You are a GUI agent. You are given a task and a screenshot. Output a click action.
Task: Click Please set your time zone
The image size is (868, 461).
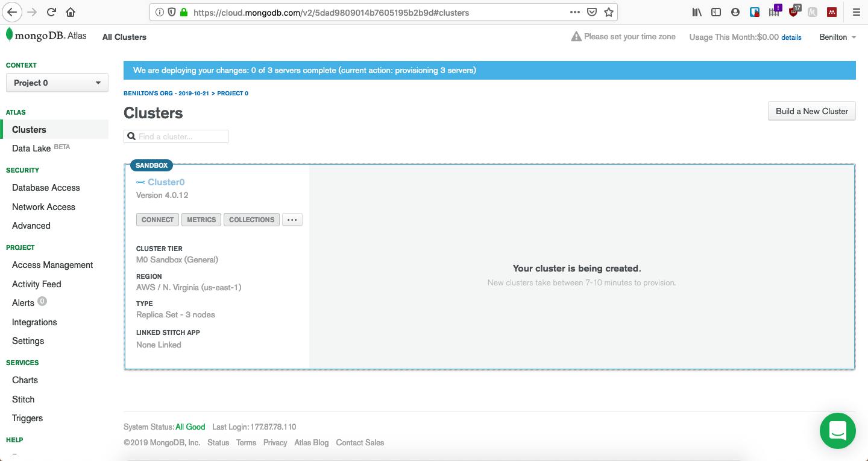tap(630, 37)
